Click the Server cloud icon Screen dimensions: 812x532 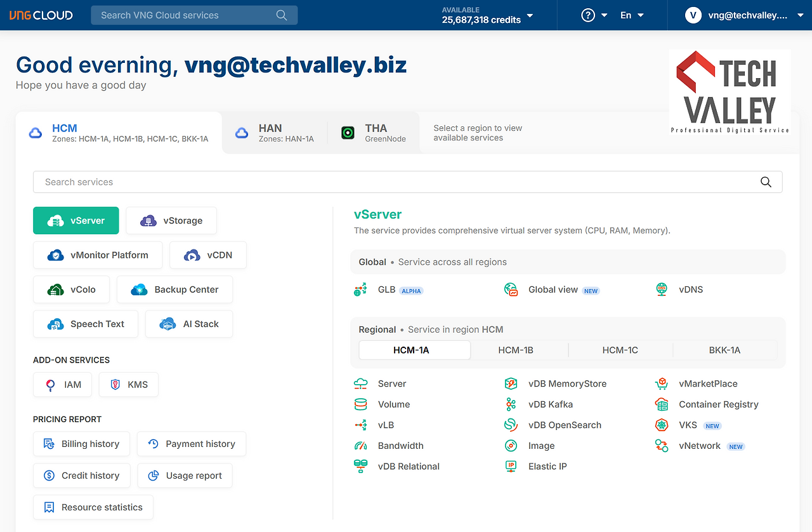coord(360,383)
